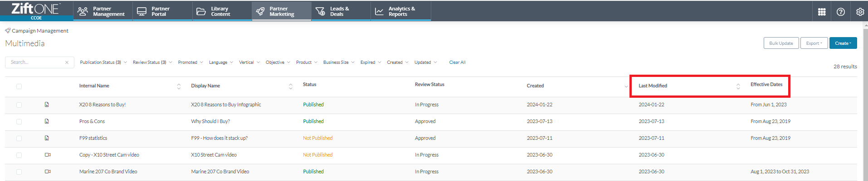Click the document icon for F99 statistics
The height and width of the screenshot is (181, 868).
point(47,138)
